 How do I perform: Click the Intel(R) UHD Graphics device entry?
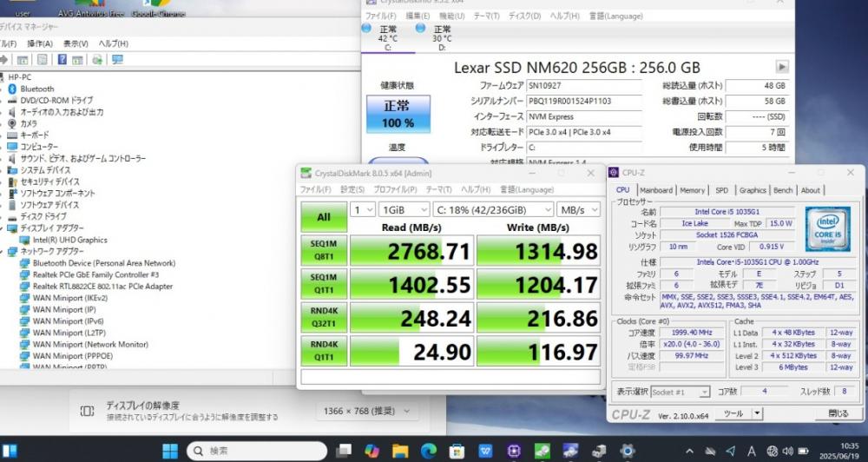pos(69,240)
